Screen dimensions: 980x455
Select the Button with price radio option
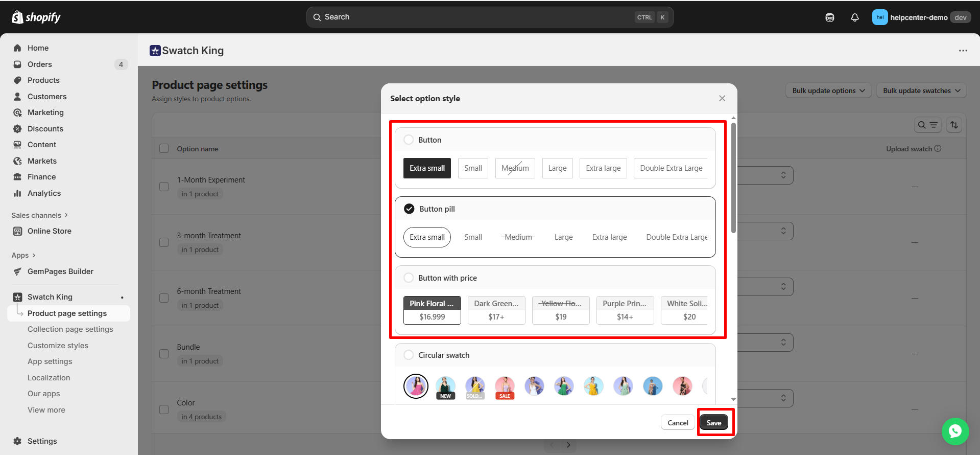tap(409, 278)
